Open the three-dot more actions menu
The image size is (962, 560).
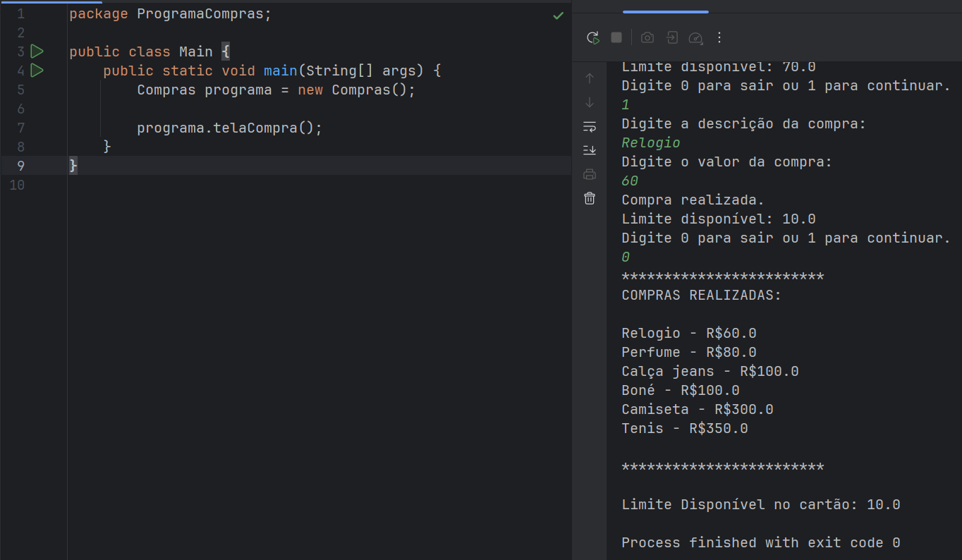(719, 37)
